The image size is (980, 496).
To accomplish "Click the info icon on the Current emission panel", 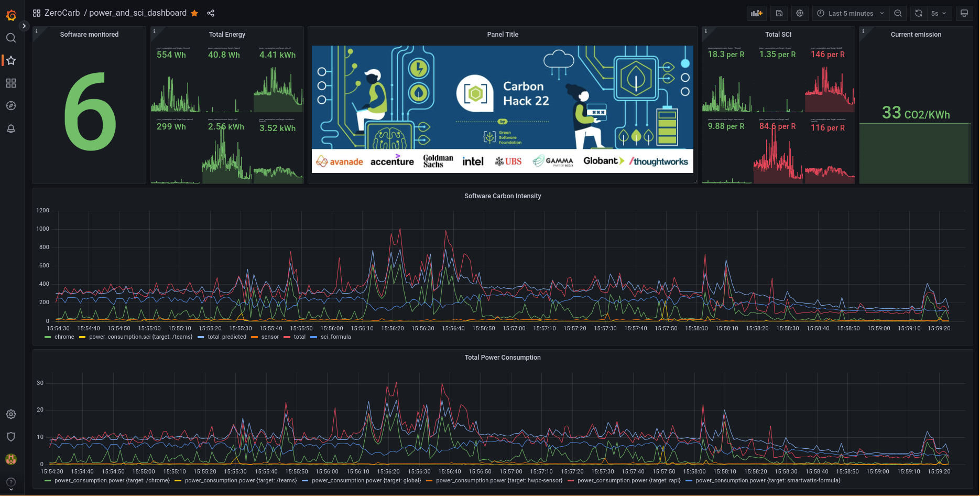I will pyautogui.click(x=863, y=31).
